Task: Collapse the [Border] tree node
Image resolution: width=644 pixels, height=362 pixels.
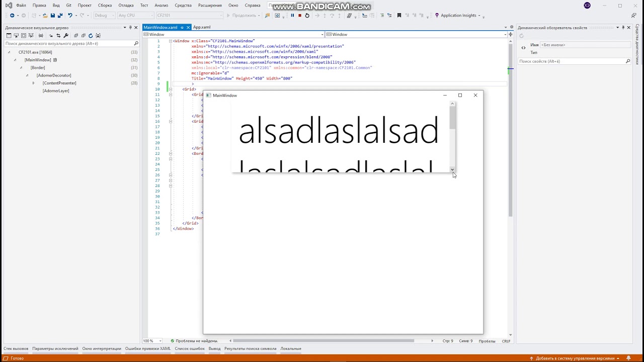Action: [21, 67]
